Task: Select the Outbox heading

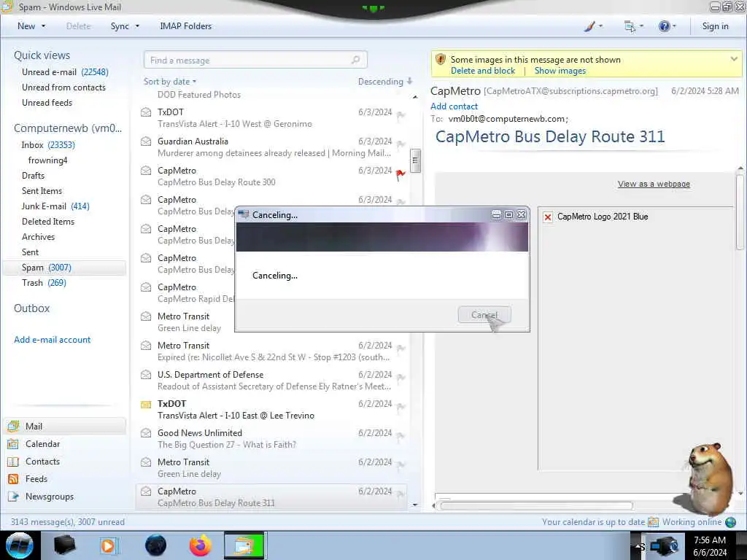Action: point(32,308)
